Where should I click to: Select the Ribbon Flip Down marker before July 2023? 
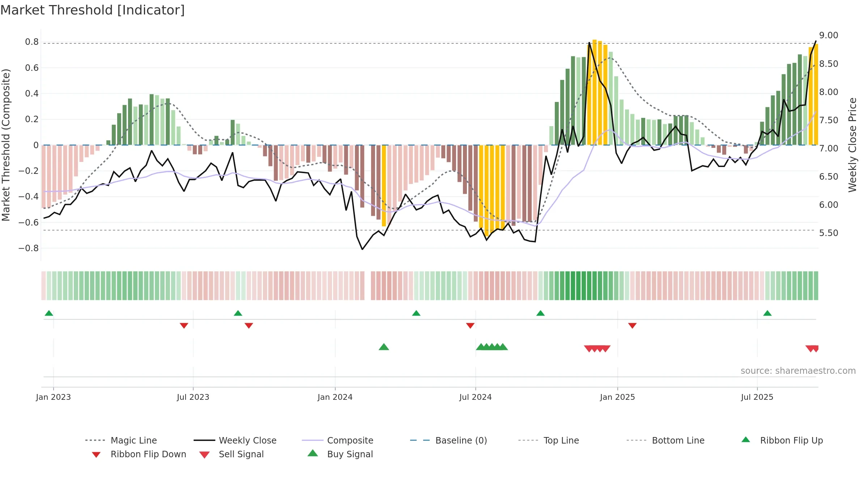pos(184,326)
